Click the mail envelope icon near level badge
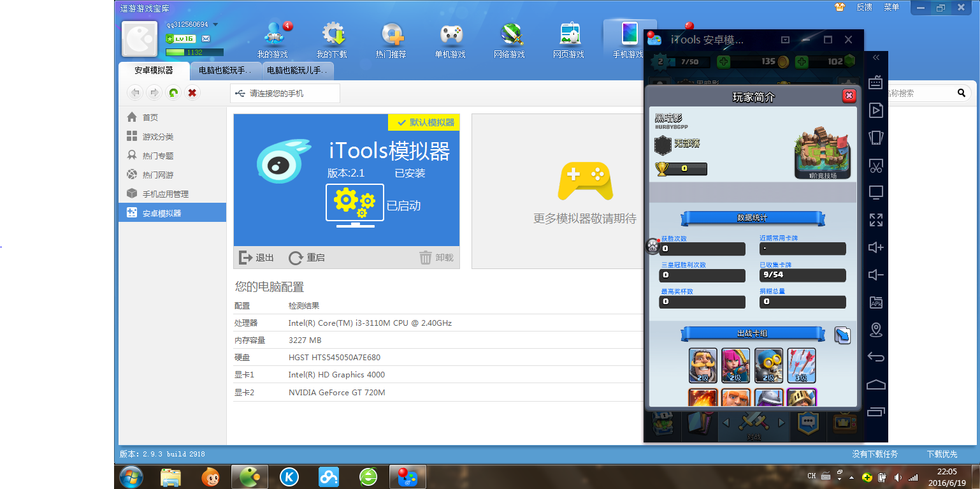The width and height of the screenshot is (980, 489). [x=206, y=39]
